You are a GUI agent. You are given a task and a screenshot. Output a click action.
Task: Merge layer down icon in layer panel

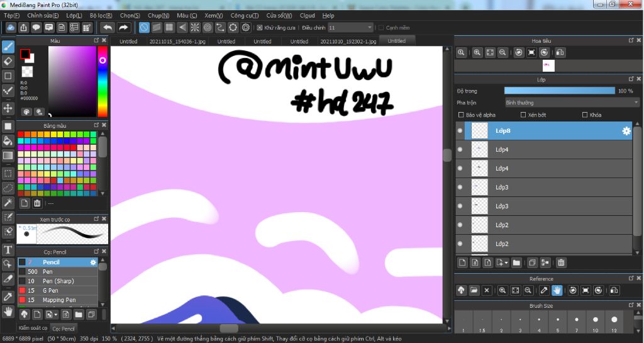545,262
